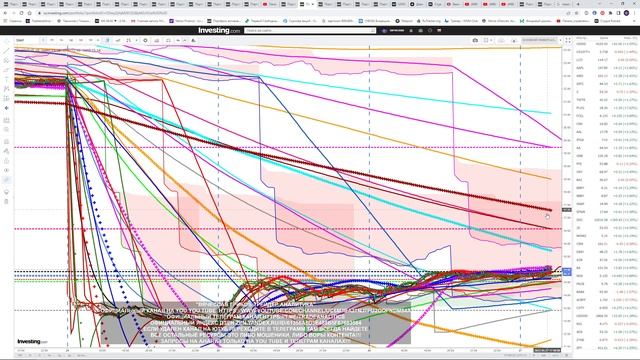This screenshot has width=640, height=360.
Task: Click the browser home icon
Action: [x=29, y=13]
